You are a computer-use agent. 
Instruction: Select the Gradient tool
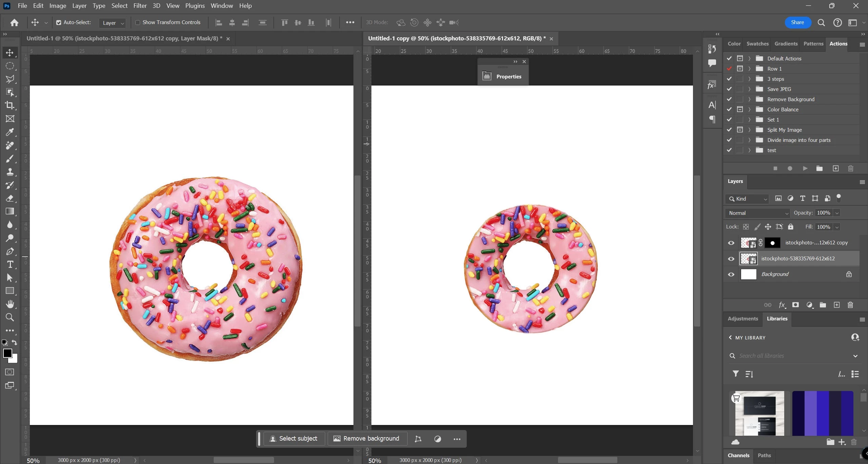[10, 211]
